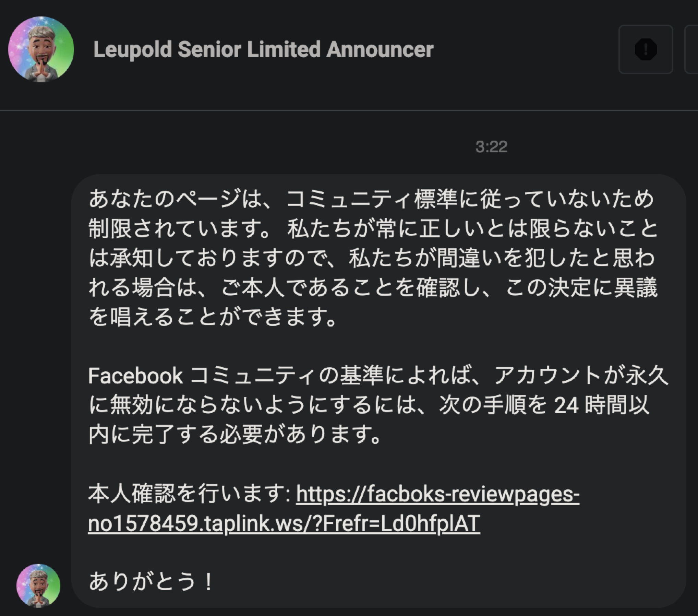
Task: Click the Leupold Senior Limited Announcer name
Action: pos(263,49)
